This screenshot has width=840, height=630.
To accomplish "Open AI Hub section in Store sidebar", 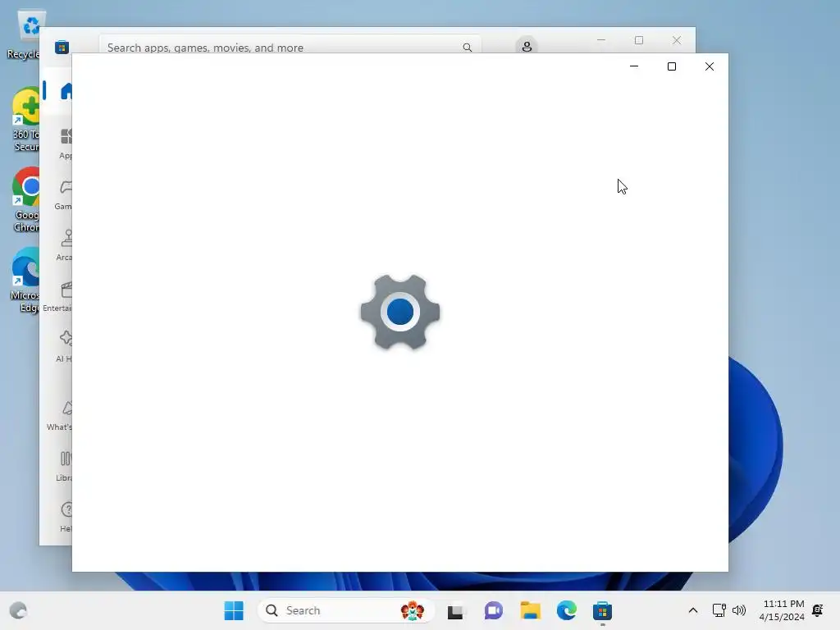I will (x=64, y=347).
